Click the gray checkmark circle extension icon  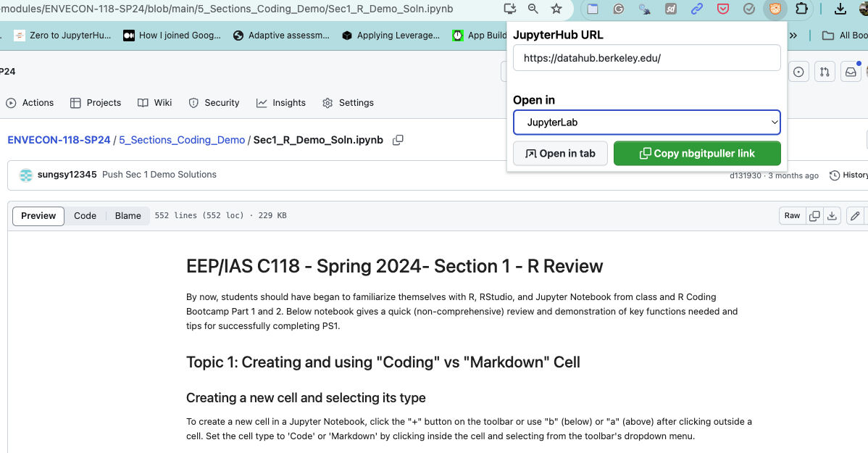[x=748, y=8]
